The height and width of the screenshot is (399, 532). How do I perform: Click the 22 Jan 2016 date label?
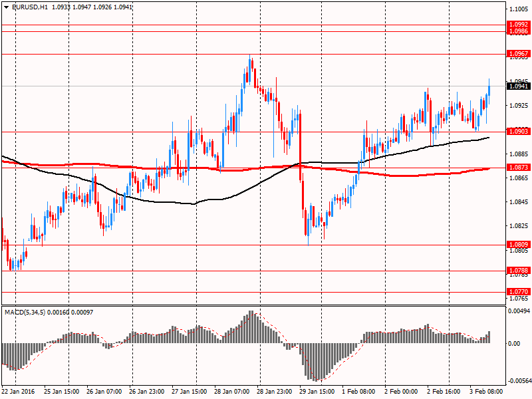point(20,392)
